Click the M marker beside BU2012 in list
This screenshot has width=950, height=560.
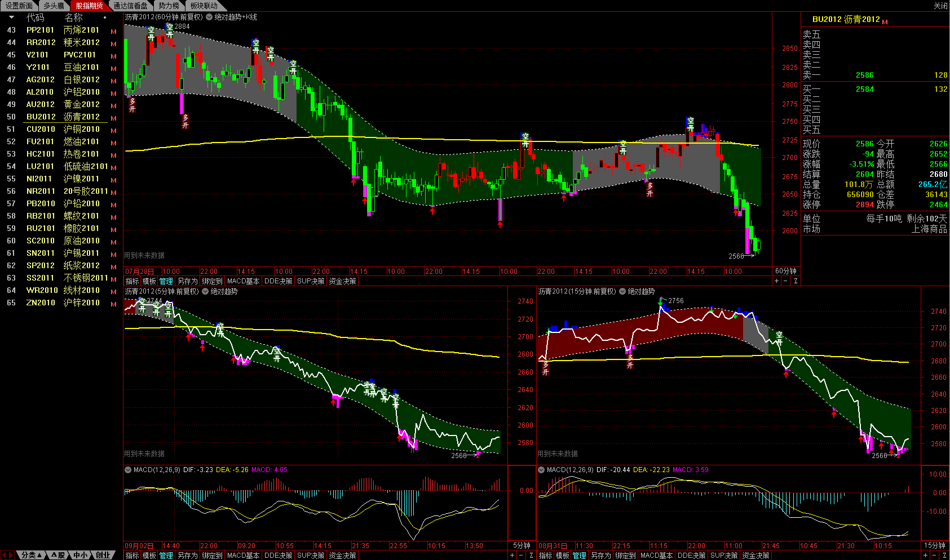(114, 118)
